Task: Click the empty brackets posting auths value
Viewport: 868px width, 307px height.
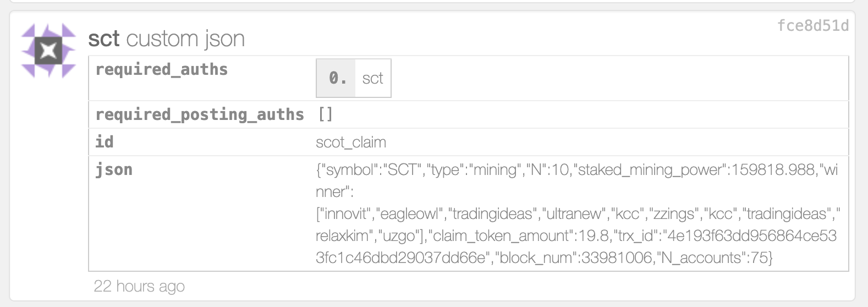Action: click(326, 114)
